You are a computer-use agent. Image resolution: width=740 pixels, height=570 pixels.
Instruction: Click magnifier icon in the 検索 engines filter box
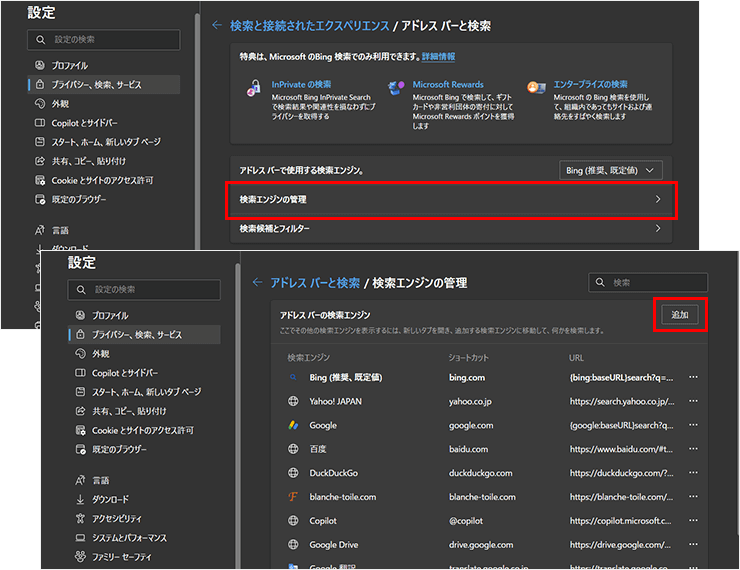point(600,282)
